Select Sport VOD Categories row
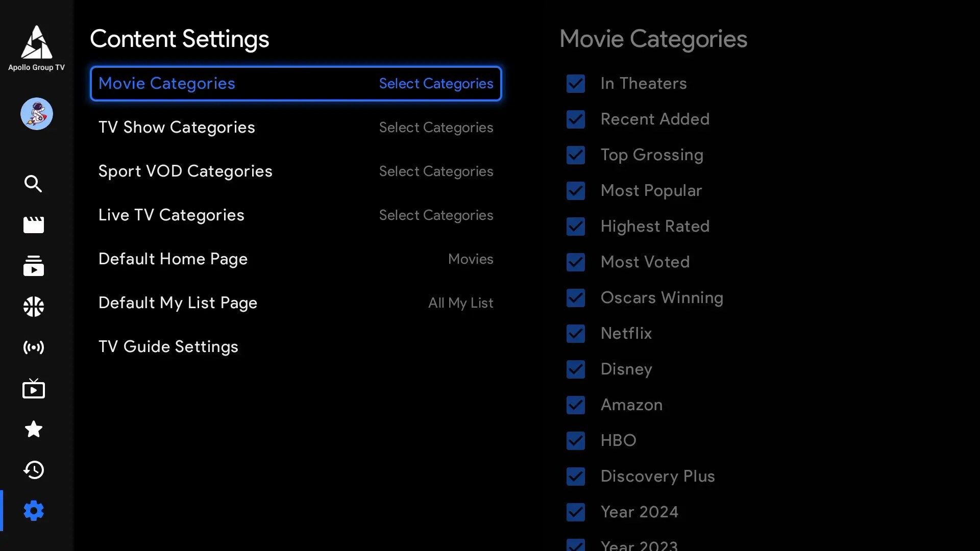Viewport: 980px width, 551px height. 296,171
